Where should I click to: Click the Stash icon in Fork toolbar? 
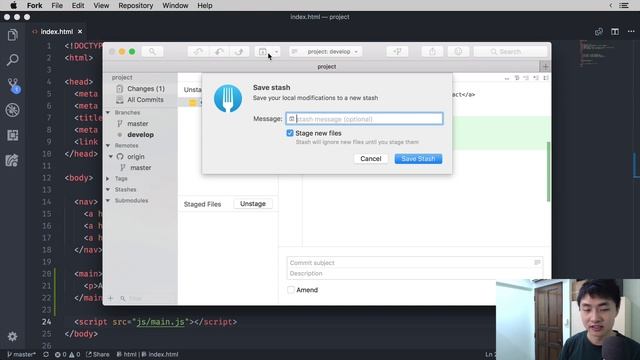tap(263, 51)
